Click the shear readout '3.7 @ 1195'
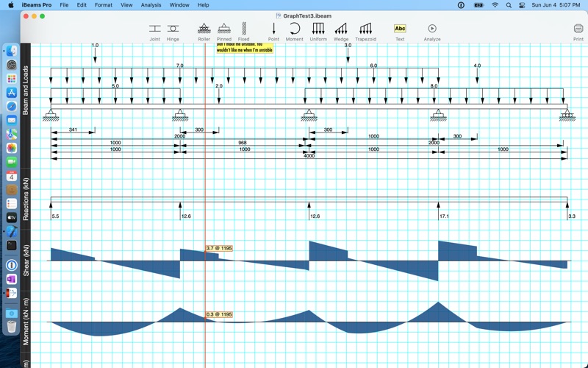The width and height of the screenshot is (588, 368). point(219,248)
